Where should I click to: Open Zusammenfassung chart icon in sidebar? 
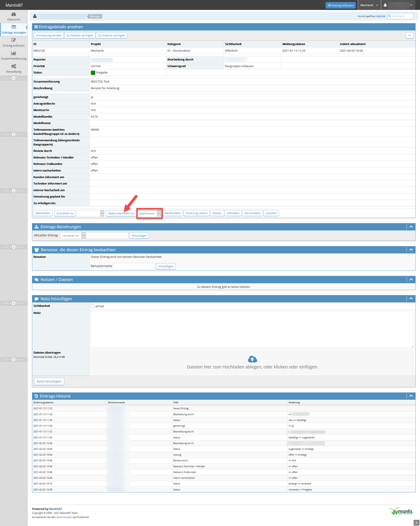[13, 54]
